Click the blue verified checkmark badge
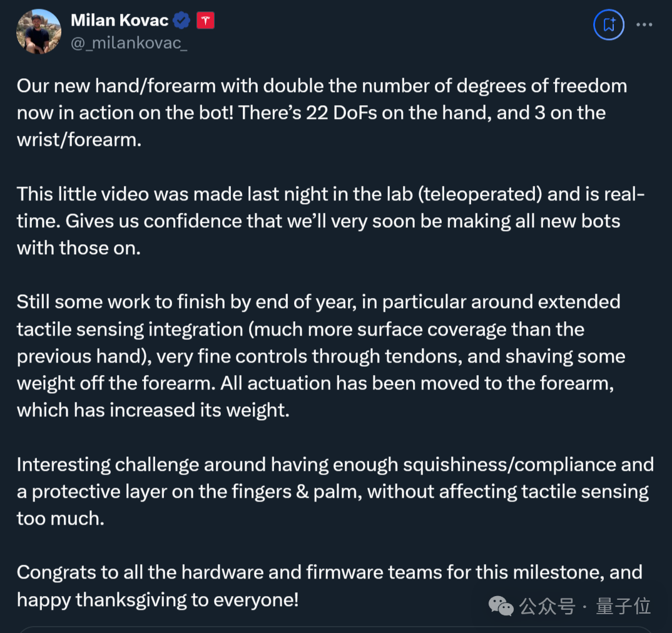The height and width of the screenshot is (633, 672). click(x=181, y=21)
